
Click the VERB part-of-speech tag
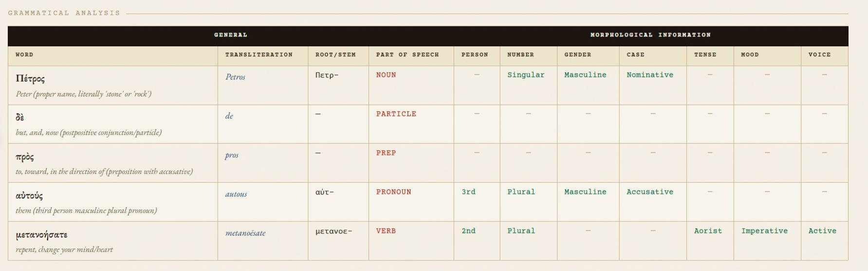pyautogui.click(x=386, y=231)
